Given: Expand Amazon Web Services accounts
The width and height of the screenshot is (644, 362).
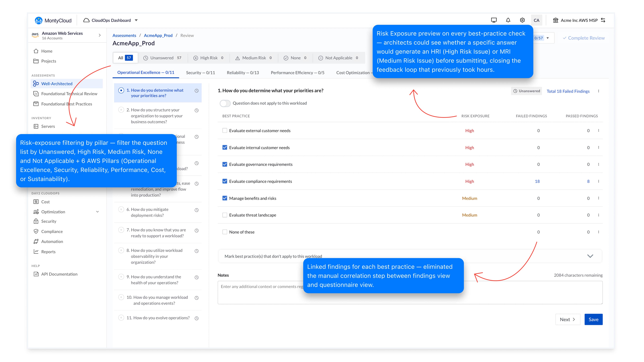Looking at the screenshot, I should 100,35.
